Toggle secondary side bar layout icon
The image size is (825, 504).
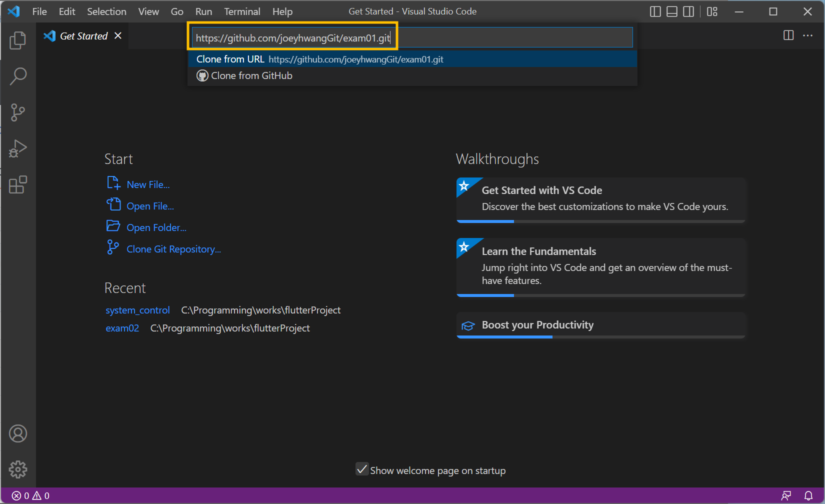click(688, 11)
